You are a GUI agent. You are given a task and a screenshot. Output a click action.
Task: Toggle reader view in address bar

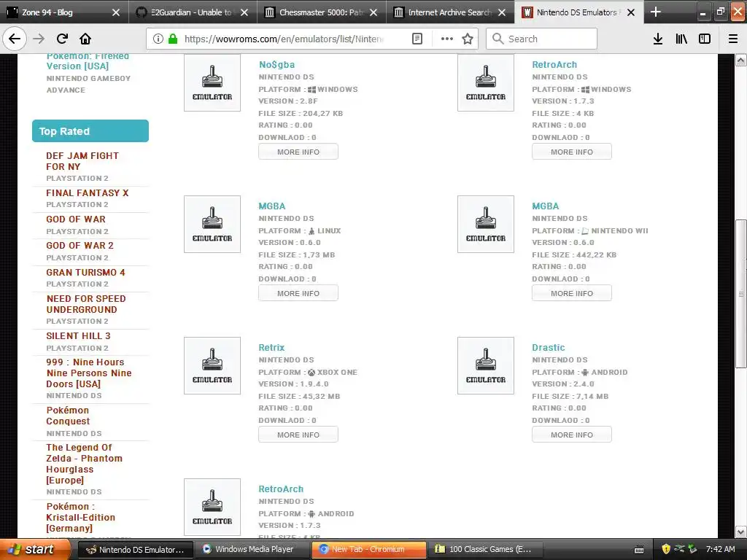coord(417,39)
